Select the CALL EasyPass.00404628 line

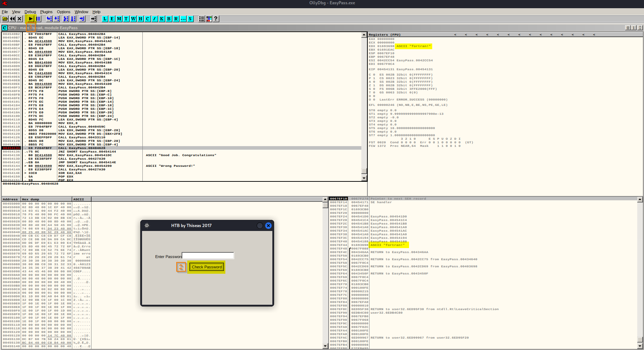point(182,148)
